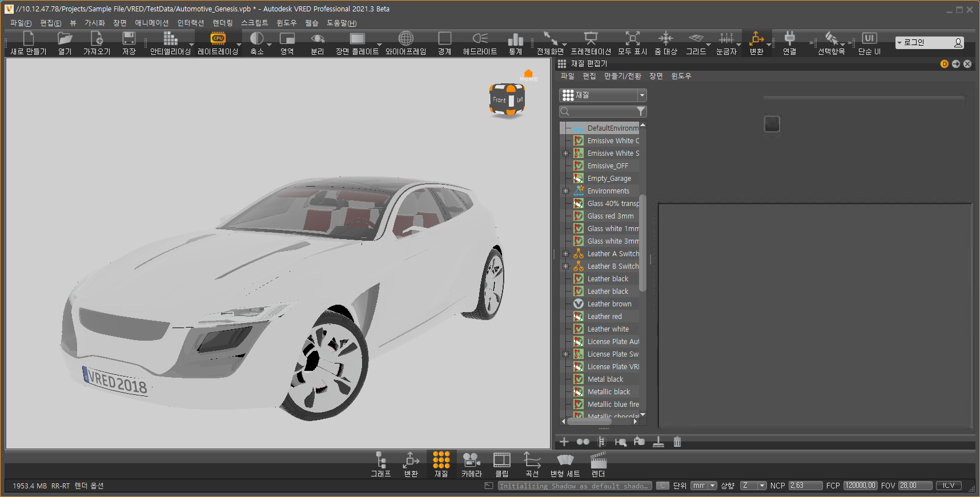This screenshot has height=497, width=980.
Task: Open the 렌더링 menu
Action: click(223, 23)
